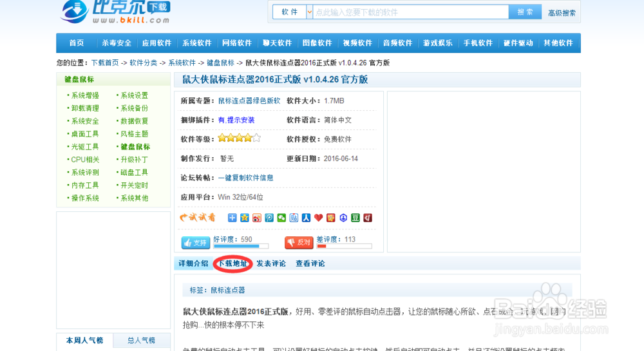Click the 搜索 search button
This screenshot has height=351, width=644.
pos(525,12)
